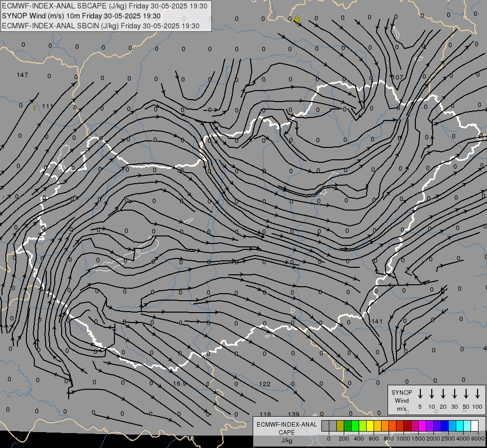Pick the bright magenta CAPE legend swatch
The image size is (487, 448).
click(422, 426)
